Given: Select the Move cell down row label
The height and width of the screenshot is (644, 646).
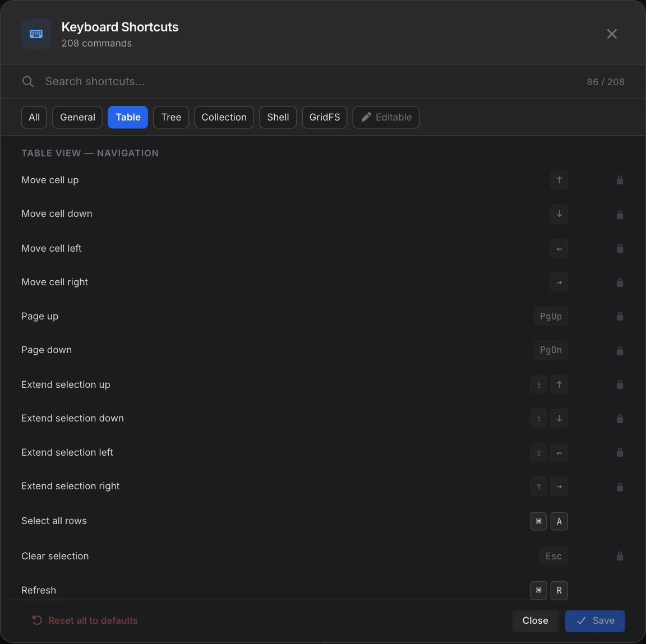Looking at the screenshot, I should coord(57,214).
